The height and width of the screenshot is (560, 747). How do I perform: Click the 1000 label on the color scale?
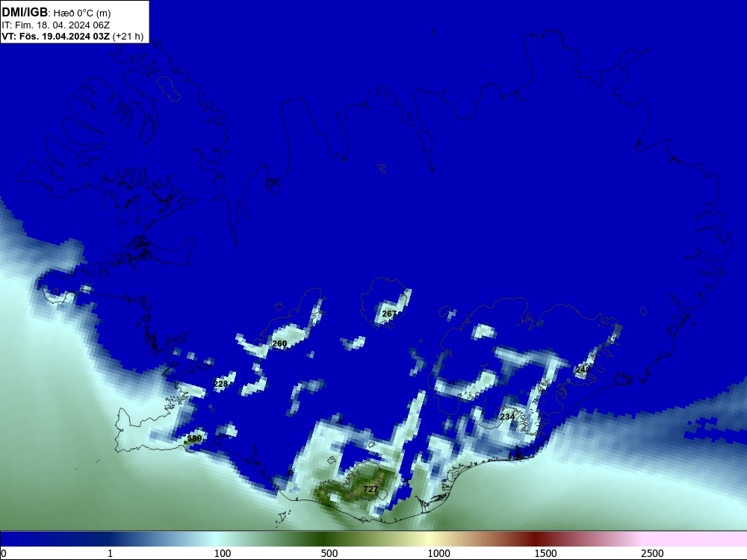(x=438, y=553)
